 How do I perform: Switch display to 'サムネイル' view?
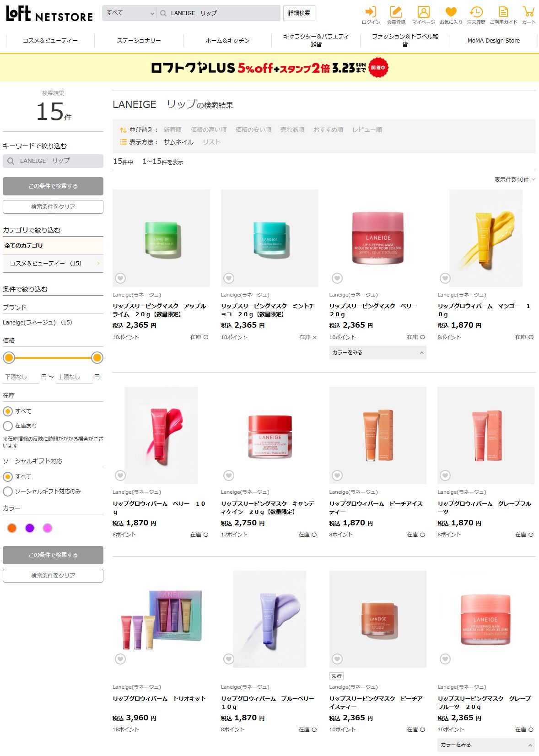pos(178,142)
